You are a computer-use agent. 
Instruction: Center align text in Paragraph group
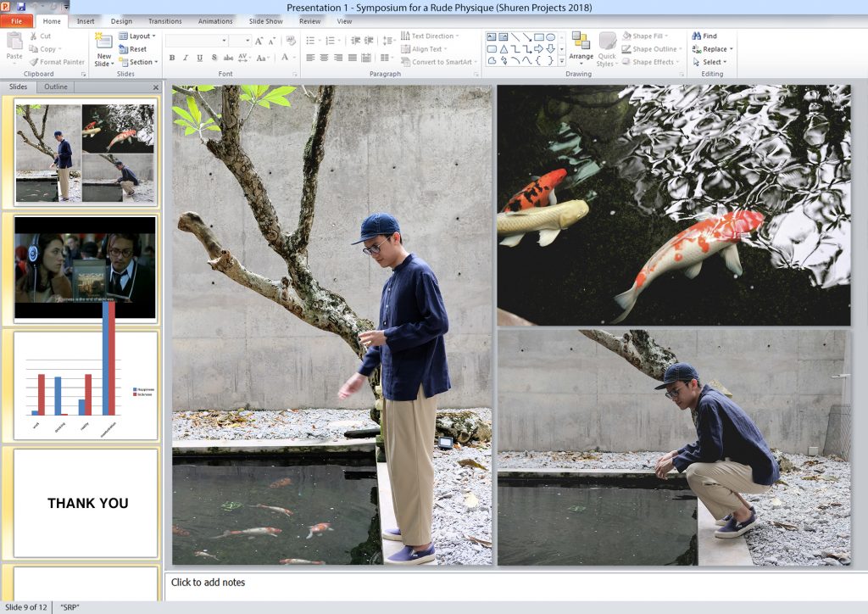point(324,58)
